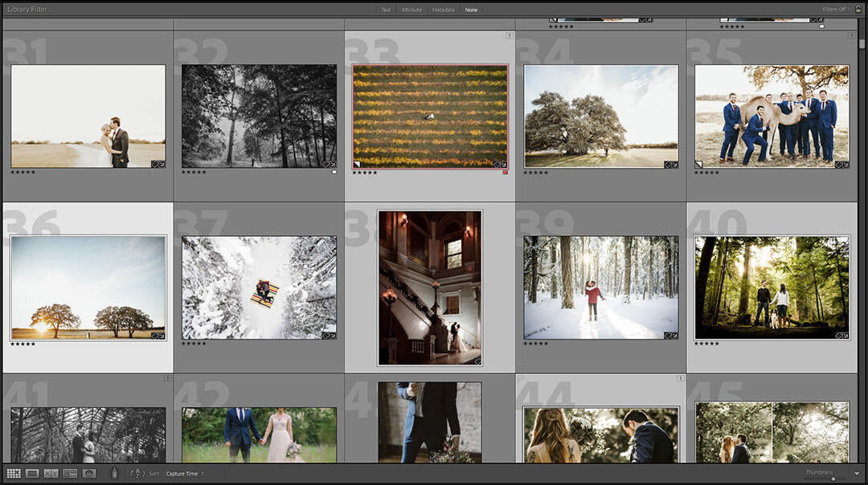
Task: Click adjustment badge on staircase photo 38
Action: pos(477,361)
